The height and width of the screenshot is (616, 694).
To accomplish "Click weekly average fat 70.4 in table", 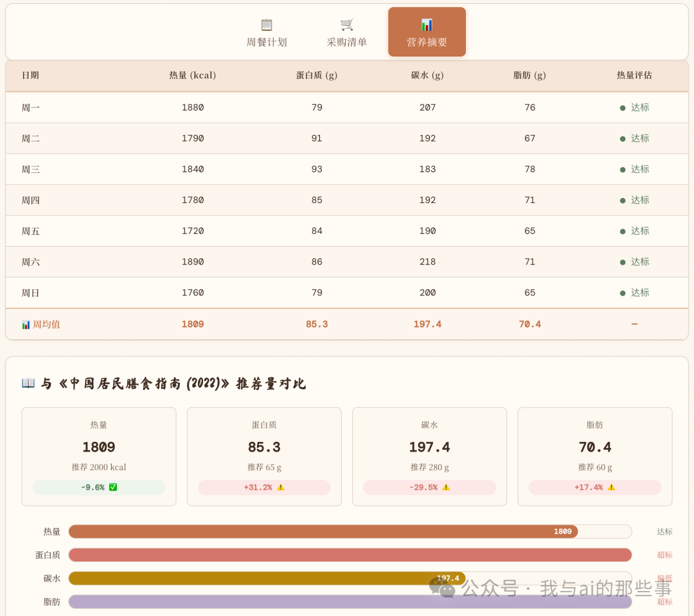I will click(x=529, y=324).
